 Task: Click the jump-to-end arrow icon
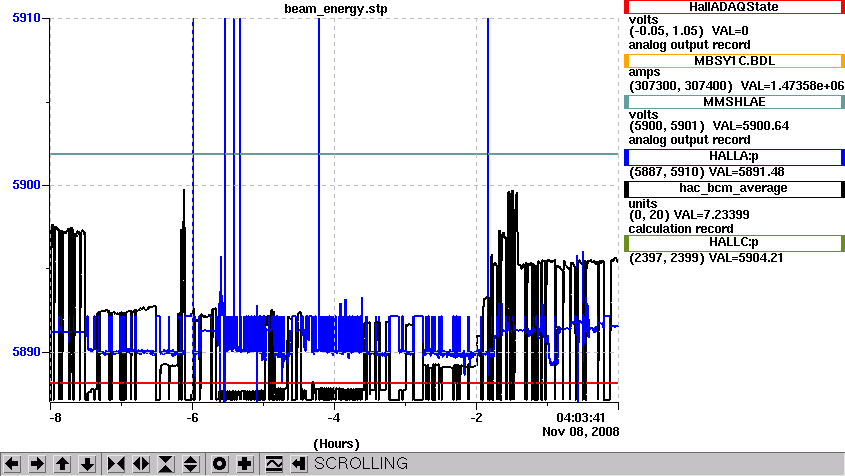coord(299,464)
